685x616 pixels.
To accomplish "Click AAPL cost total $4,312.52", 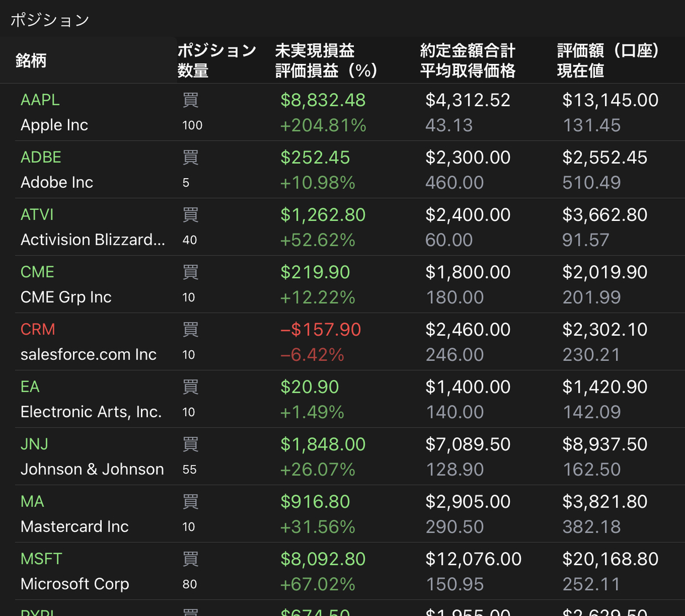I will click(x=468, y=100).
